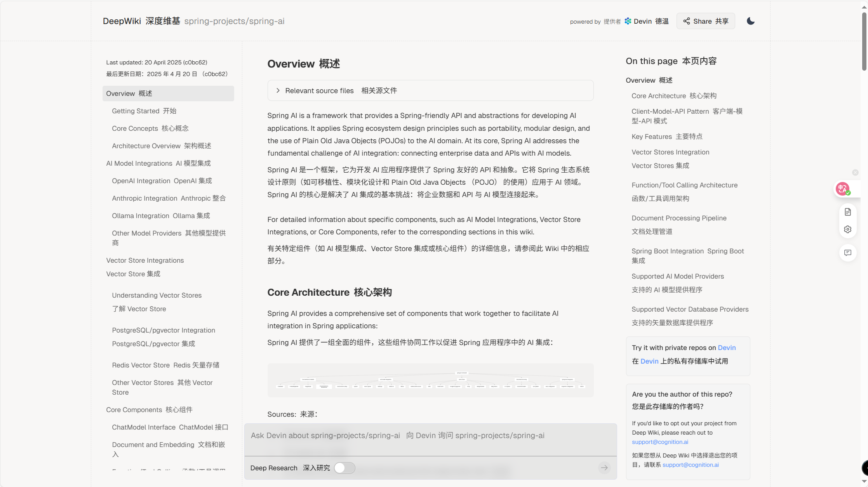Jump to Client-Model-API Pattern section
The image size is (868, 487).
(687, 116)
